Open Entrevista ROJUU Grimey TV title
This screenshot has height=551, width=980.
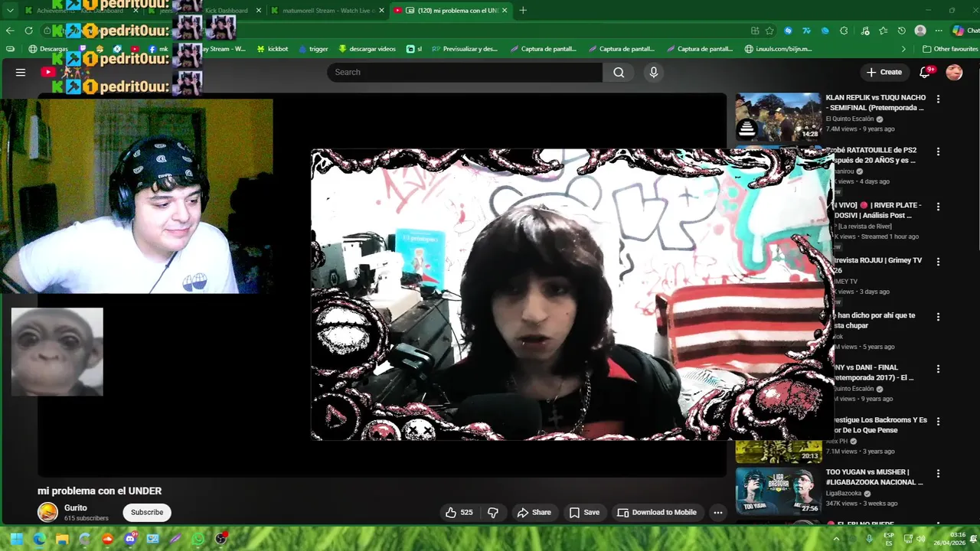pyautogui.click(x=877, y=266)
